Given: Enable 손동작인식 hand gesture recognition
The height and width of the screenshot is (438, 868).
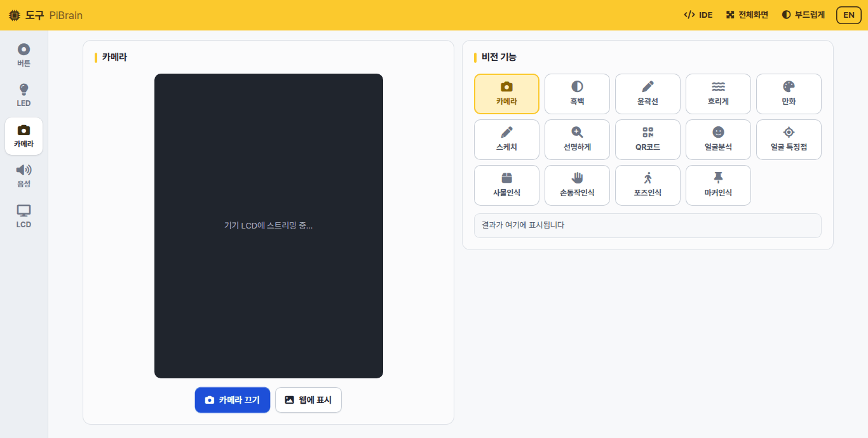Looking at the screenshot, I should point(577,185).
